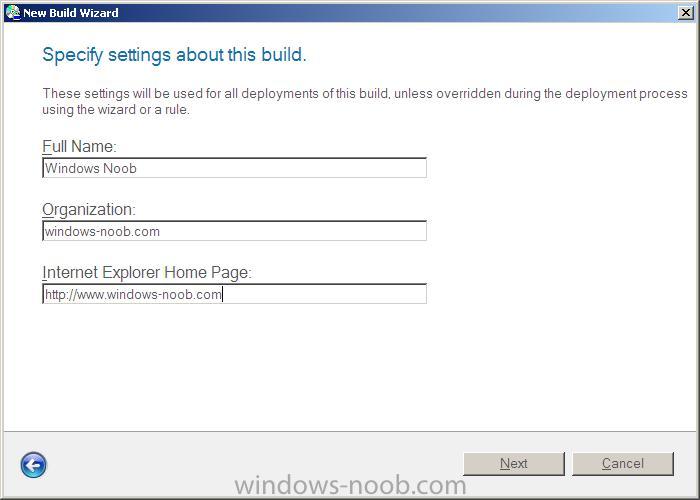Click the description paragraph about deployments
The image size is (700, 500).
pyautogui.click(x=365, y=101)
